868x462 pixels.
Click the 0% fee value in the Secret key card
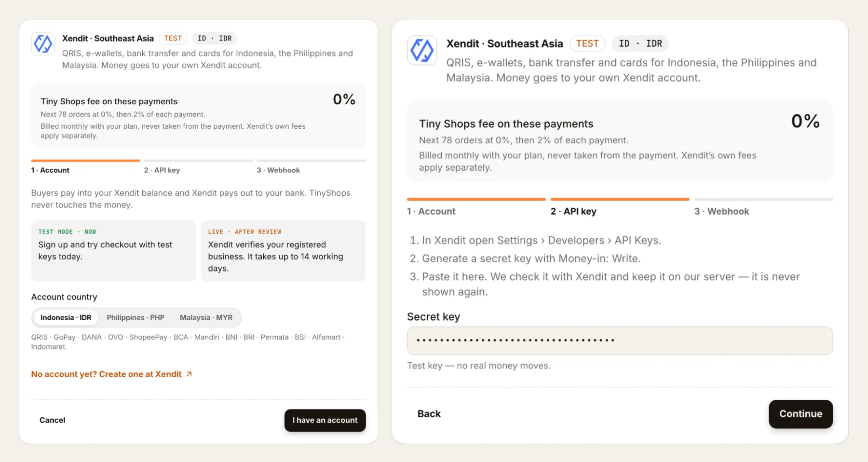tap(805, 121)
